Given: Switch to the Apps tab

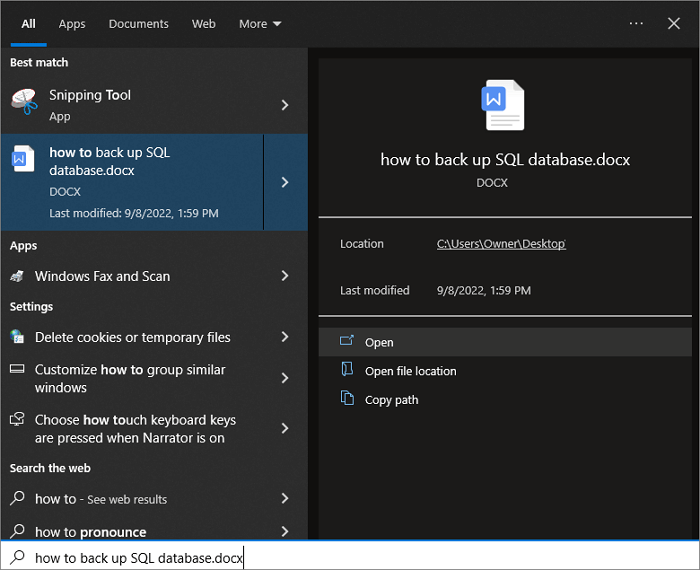Looking at the screenshot, I should pos(72,24).
